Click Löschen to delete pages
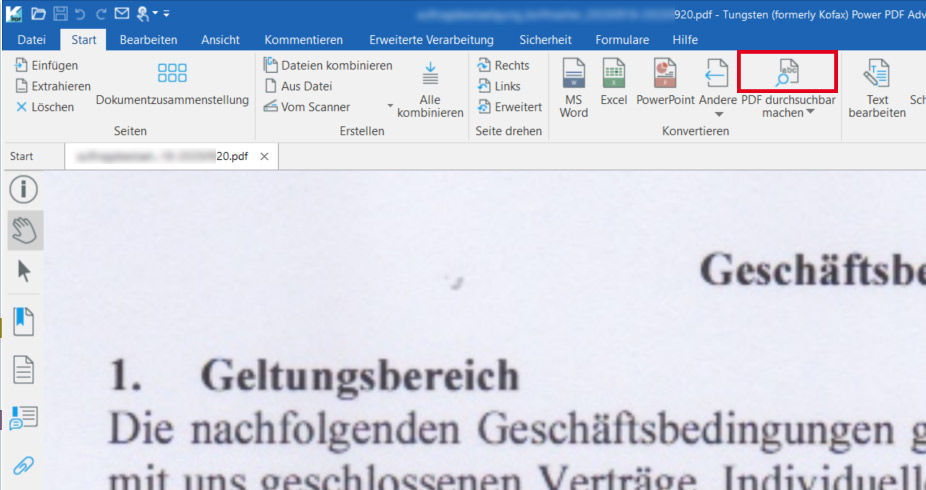The height and width of the screenshot is (490, 926). coord(45,107)
